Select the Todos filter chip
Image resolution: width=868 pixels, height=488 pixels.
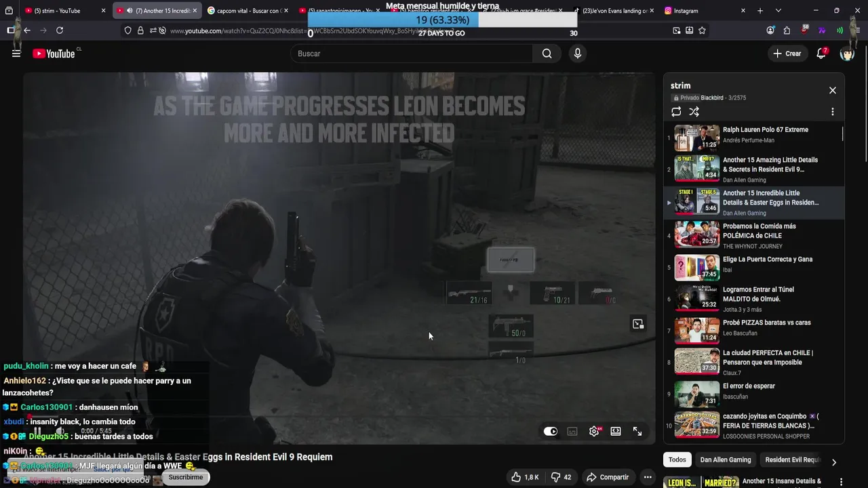(677, 460)
